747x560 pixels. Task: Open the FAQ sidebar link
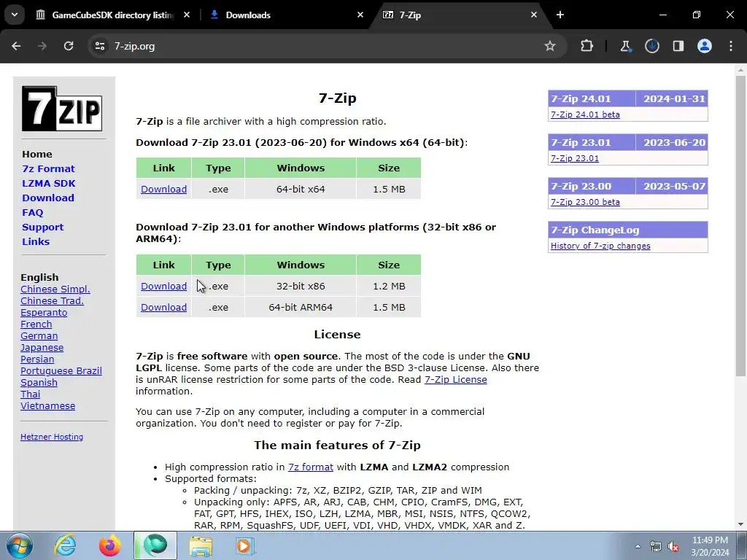click(32, 213)
